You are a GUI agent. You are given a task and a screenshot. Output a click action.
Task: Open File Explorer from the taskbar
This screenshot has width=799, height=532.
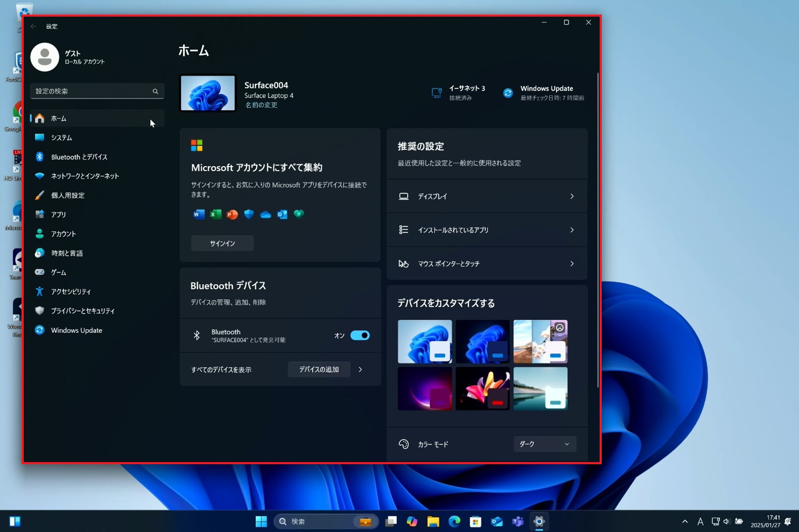433,522
